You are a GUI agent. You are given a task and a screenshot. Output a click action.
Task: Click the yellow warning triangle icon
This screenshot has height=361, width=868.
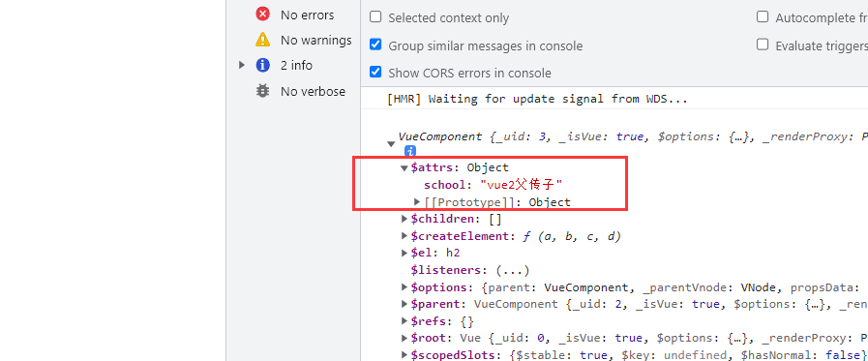[x=262, y=40]
